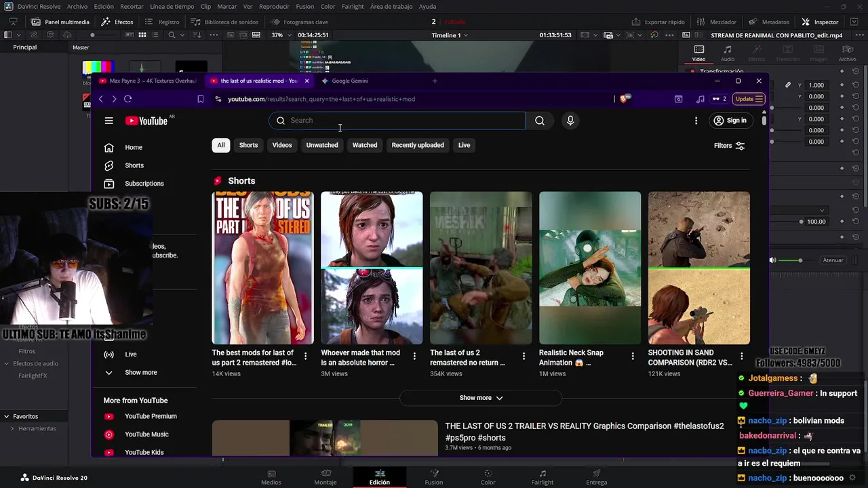Expand 'Show more' under the Shorts row
The height and width of the screenshot is (488, 868).
click(x=481, y=398)
